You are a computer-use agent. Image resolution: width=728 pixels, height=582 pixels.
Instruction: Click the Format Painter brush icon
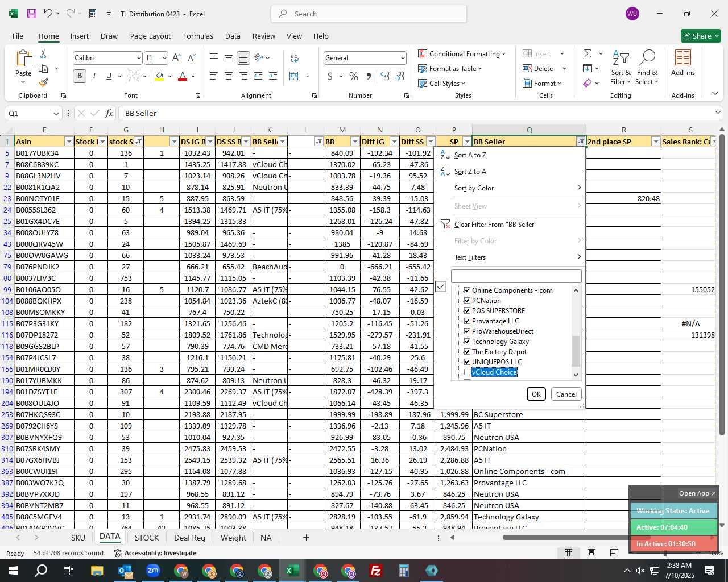[43, 82]
